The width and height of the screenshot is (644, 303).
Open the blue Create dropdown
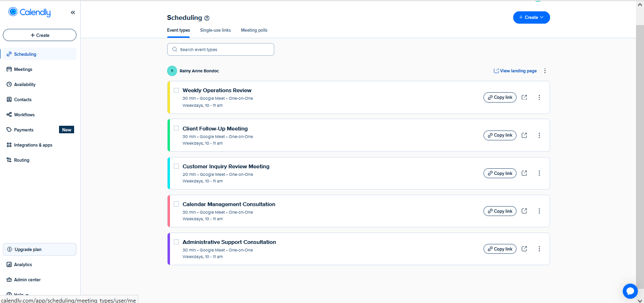coord(531,17)
